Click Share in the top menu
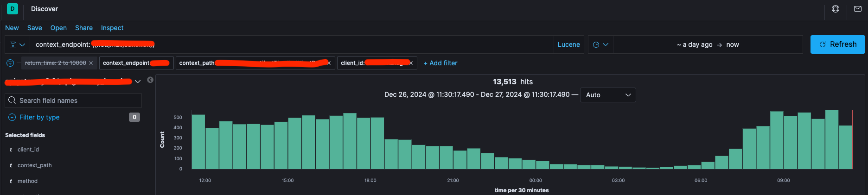868x195 pixels. (84, 28)
